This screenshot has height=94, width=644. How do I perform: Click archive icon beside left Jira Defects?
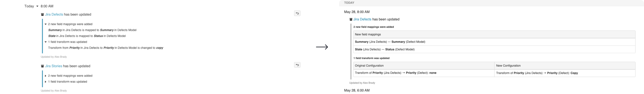click(42, 14)
